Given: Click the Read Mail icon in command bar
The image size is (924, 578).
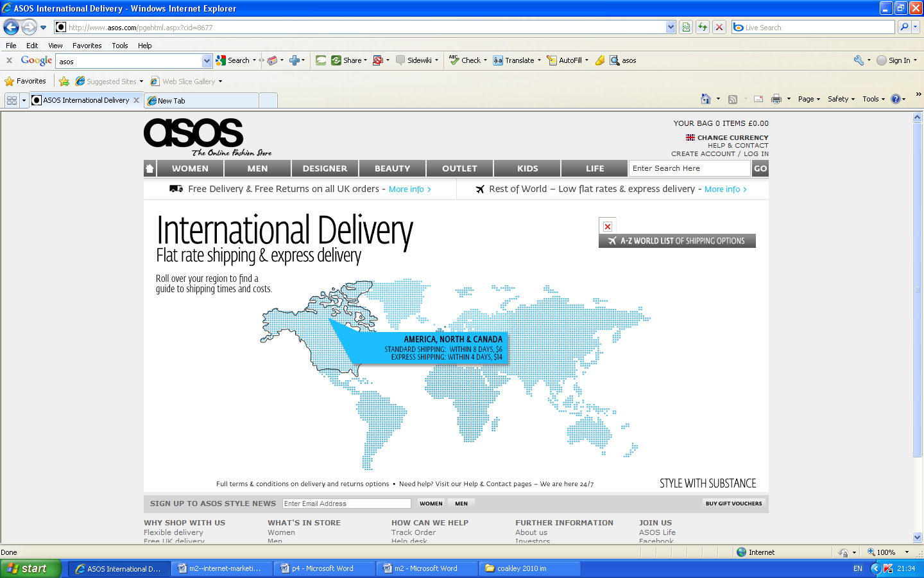Looking at the screenshot, I should tap(758, 99).
